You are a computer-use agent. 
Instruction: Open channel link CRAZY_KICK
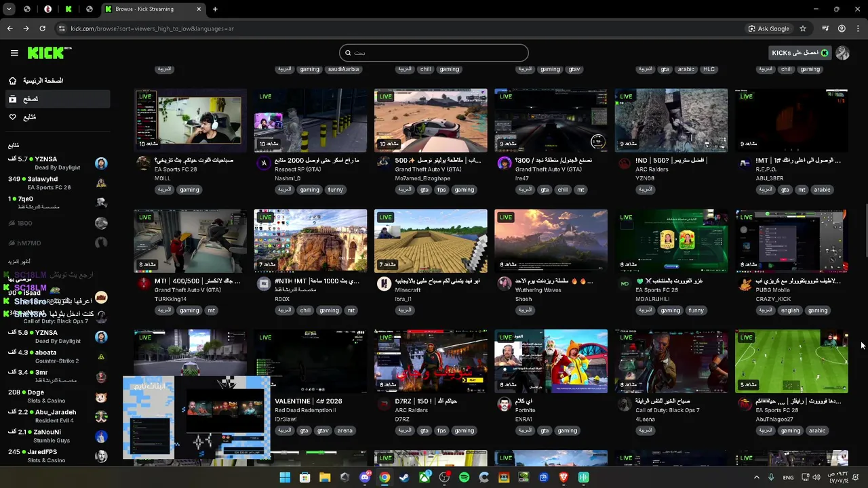[x=773, y=299]
